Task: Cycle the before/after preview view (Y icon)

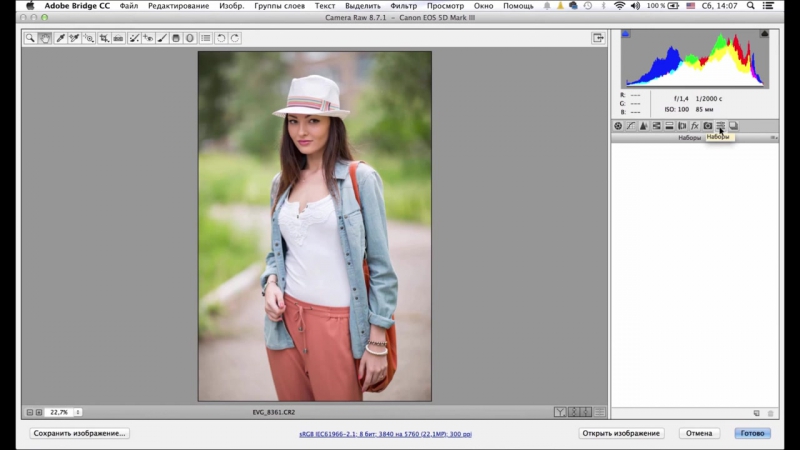Action: (560, 412)
